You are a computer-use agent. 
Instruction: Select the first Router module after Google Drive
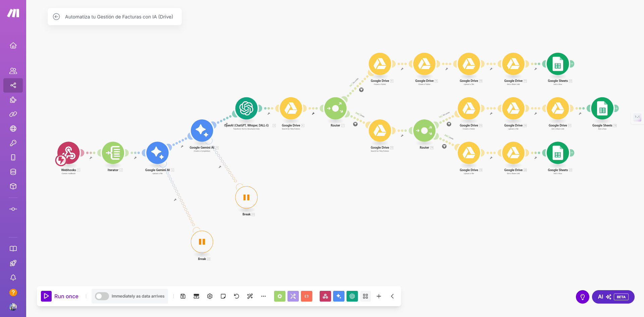[335, 108]
